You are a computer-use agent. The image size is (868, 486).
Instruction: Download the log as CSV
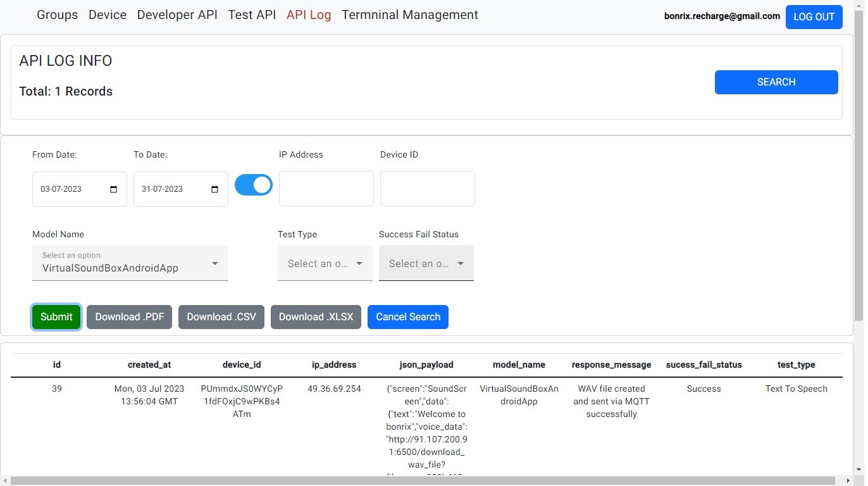(221, 317)
